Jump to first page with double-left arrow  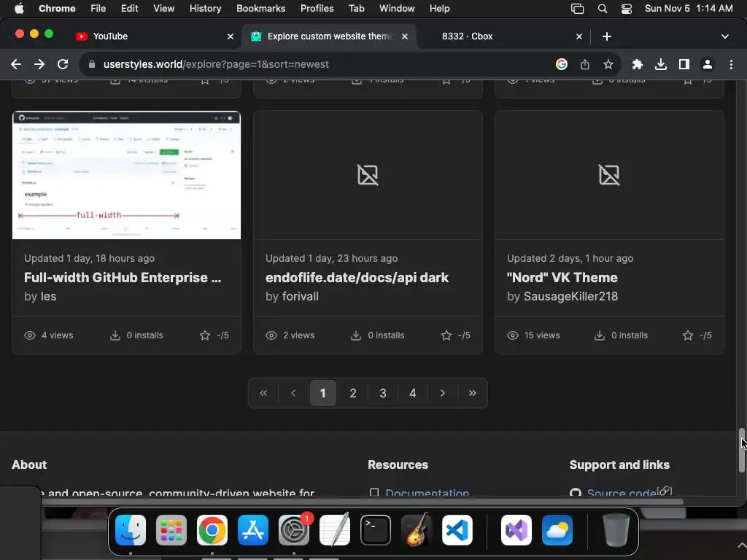263,393
